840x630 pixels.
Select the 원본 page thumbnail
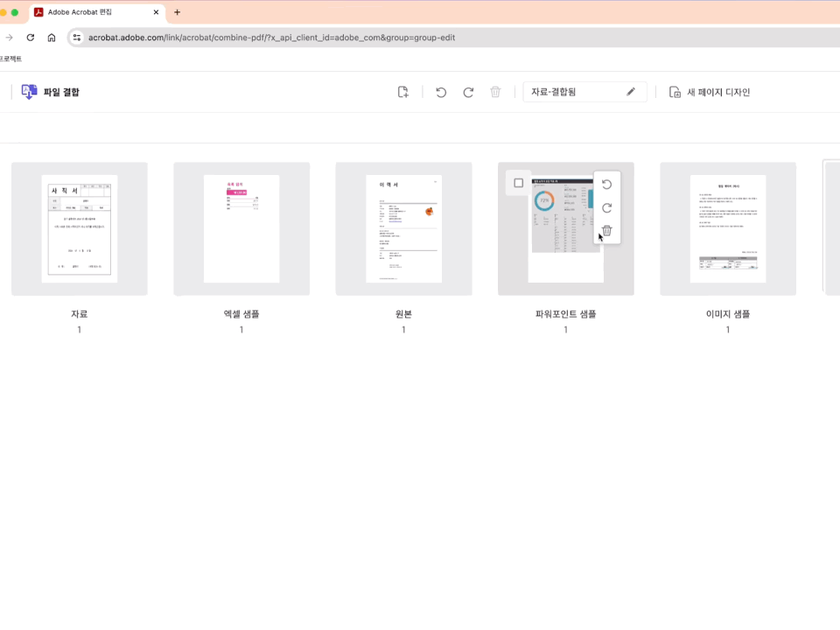(x=404, y=228)
